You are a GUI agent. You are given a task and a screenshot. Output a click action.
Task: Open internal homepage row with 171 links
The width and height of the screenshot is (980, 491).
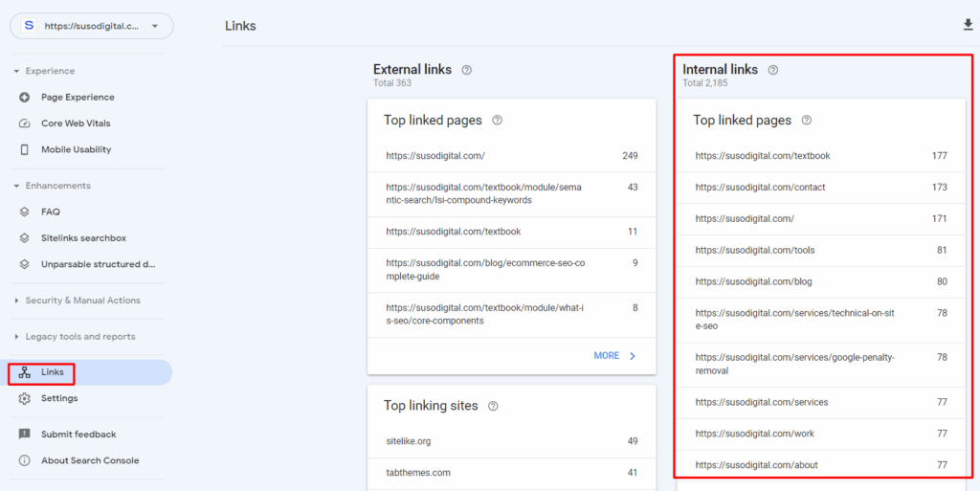[821, 219]
